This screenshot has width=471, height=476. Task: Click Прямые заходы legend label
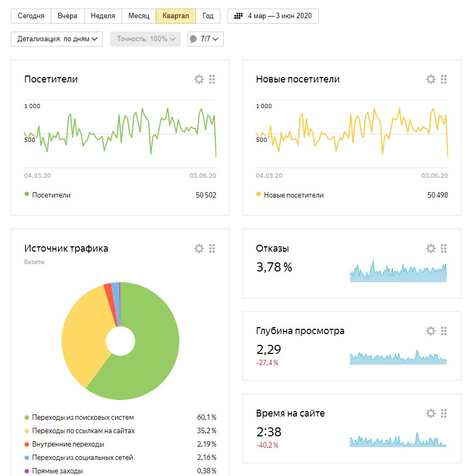pyautogui.click(x=57, y=471)
